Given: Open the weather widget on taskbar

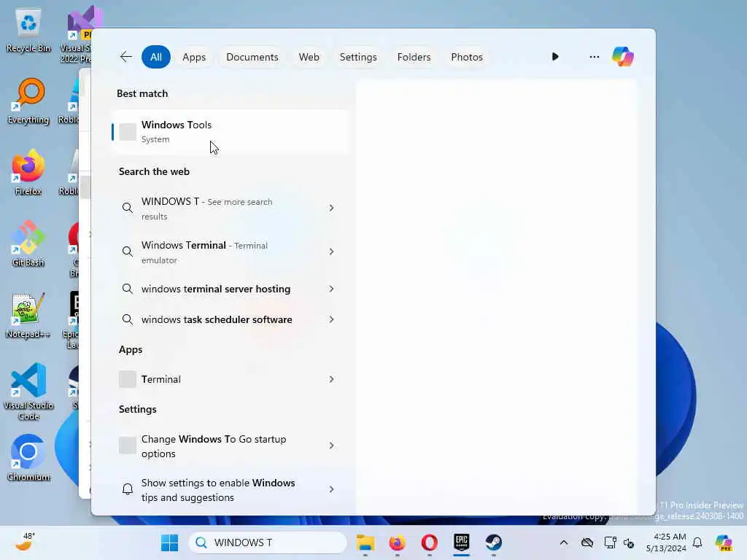Looking at the screenshot, I should pyautogui.click(x=25, y=542).
